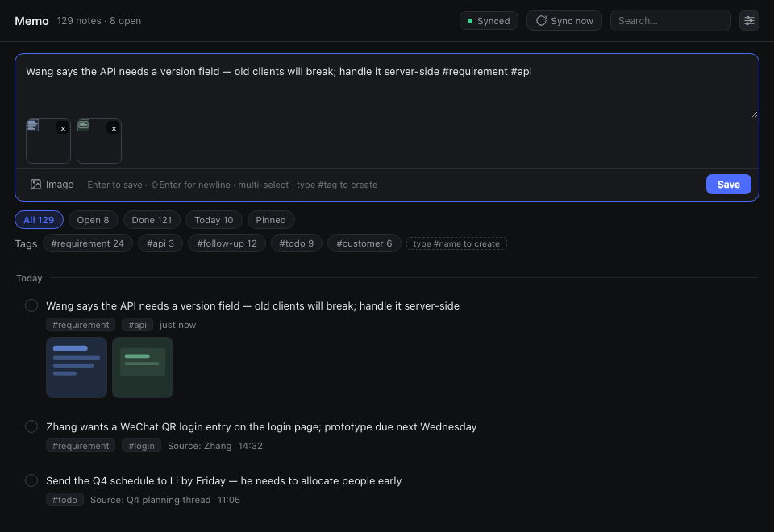Select the All 129 filter
The width and height of the screenshot is (774, 532).
(x=39, y=220)
